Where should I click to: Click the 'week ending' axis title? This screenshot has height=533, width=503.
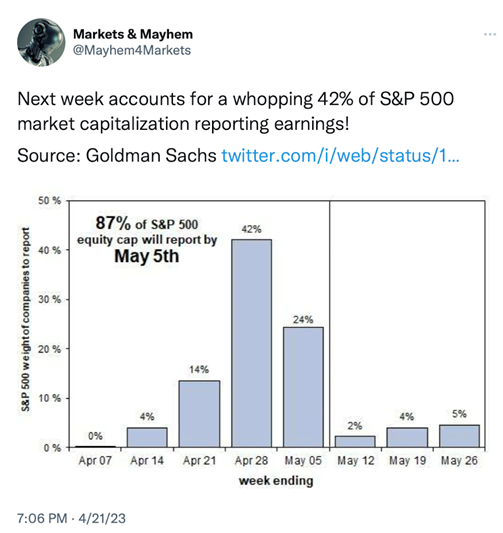276,481
